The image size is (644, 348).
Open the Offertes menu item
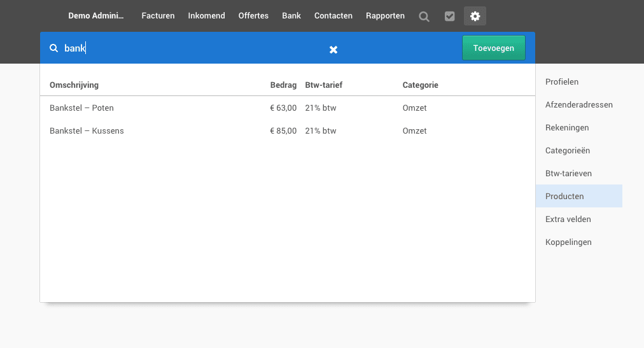(253, 16)
